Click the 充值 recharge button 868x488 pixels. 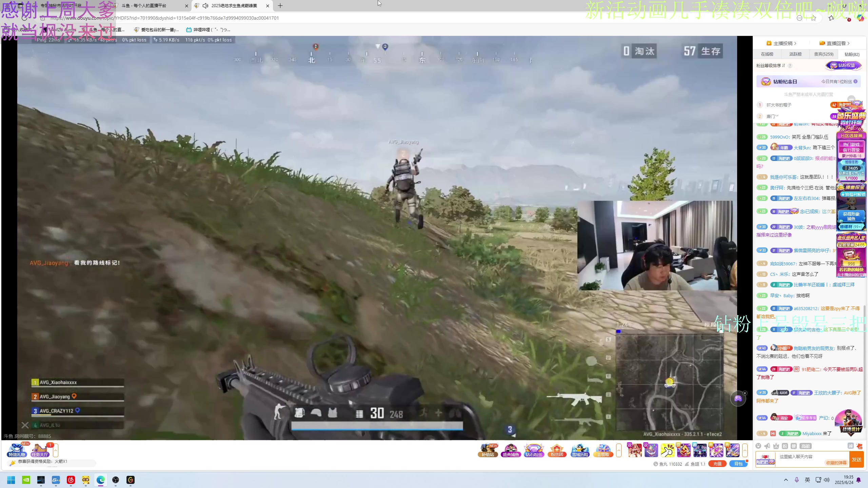717,464
